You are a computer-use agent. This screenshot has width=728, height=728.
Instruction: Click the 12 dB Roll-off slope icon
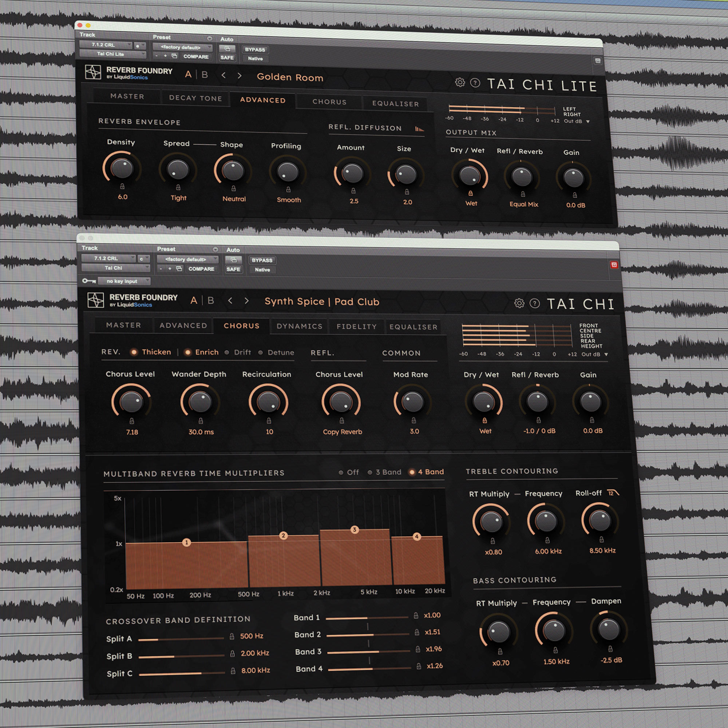(x=613, y=492)
